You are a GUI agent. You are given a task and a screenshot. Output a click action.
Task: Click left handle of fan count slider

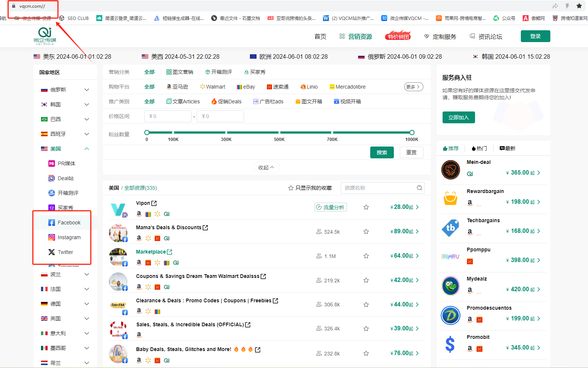coord(147,133)
